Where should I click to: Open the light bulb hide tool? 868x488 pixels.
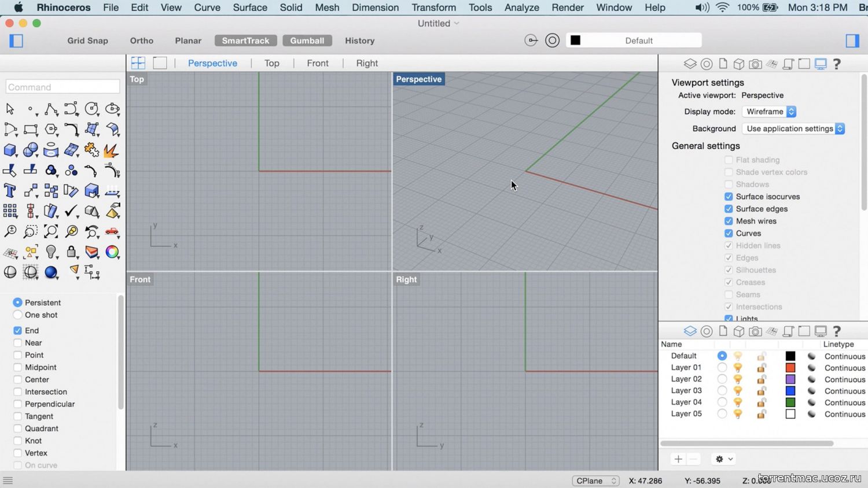51,252
